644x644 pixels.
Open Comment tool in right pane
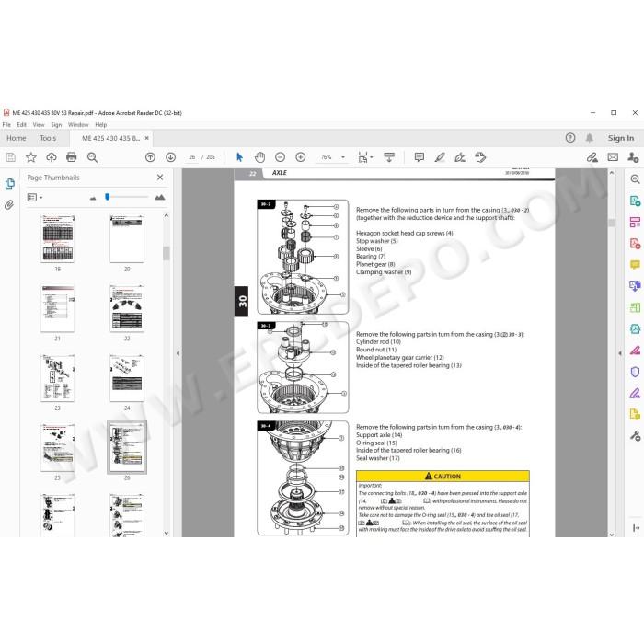635,265
